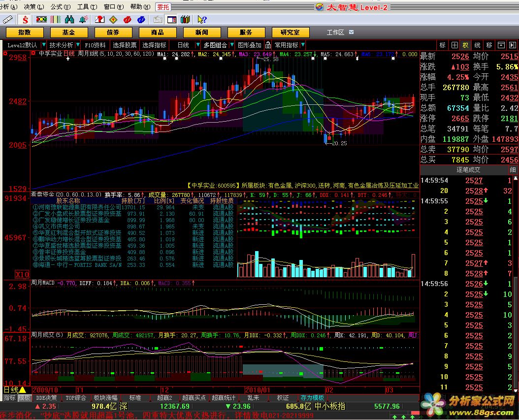
Task: Toggle the 权 adjustment button
Action: [x=466, y=45]
